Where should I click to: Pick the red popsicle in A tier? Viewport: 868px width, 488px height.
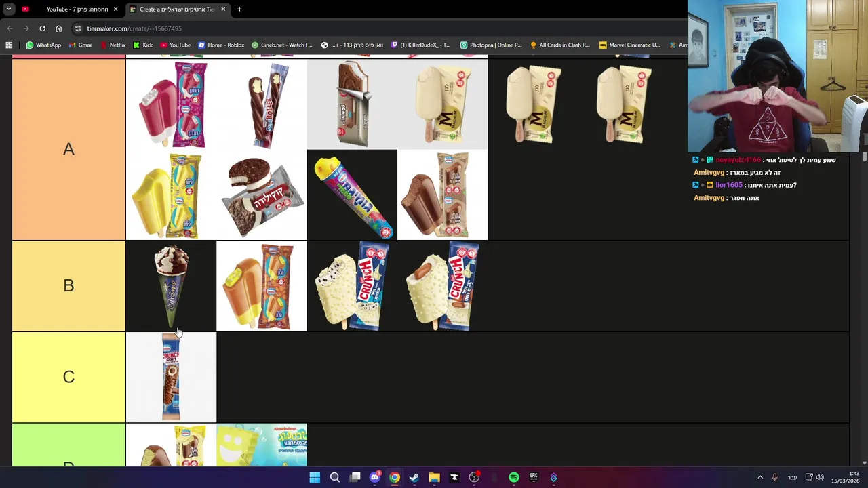point(171,104)
